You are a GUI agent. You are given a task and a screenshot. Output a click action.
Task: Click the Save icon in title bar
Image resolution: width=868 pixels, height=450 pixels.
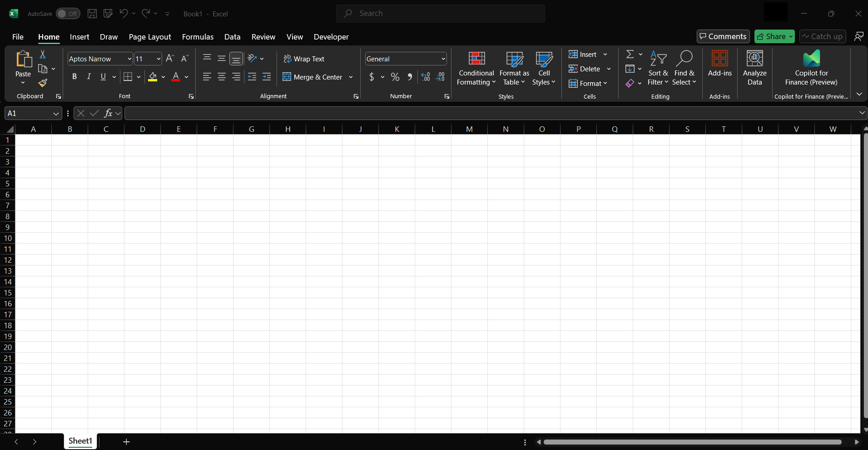tap(92, 14)
